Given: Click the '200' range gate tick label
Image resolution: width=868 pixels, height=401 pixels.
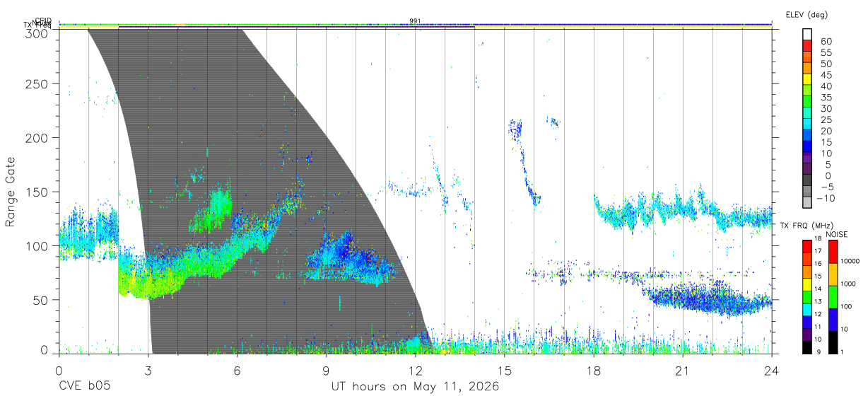Looking at the screenshot, I should [x=37, y=138].
